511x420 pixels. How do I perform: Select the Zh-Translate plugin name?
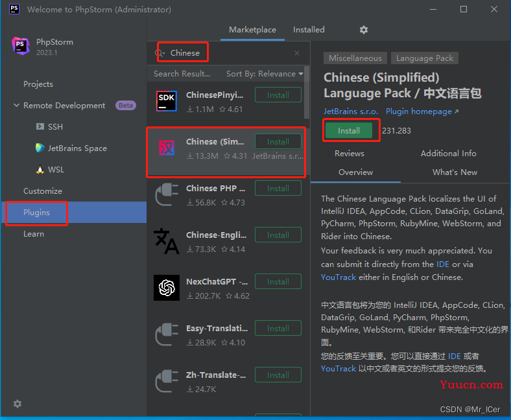pyautogui.click(x=216, y=375)
